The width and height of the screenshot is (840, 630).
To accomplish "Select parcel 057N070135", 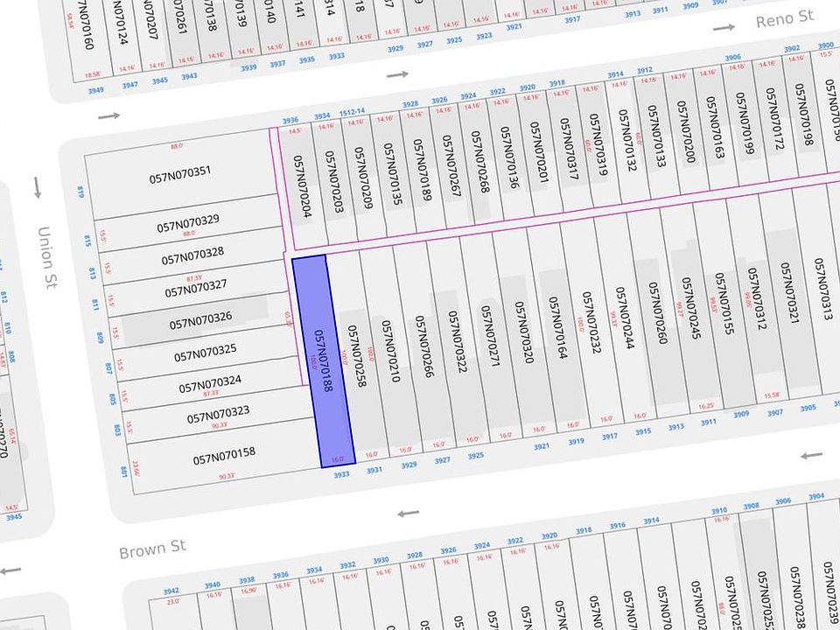I will click(393, 173).
